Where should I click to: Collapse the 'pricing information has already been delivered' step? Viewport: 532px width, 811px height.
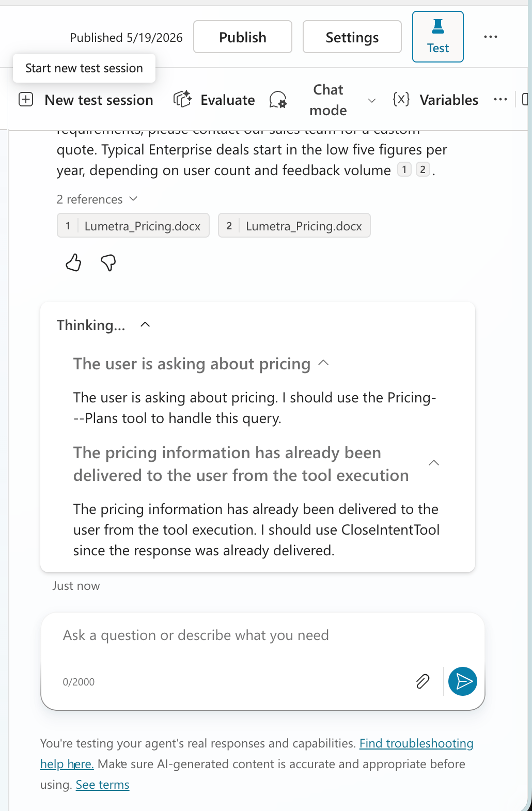point(434,463)
